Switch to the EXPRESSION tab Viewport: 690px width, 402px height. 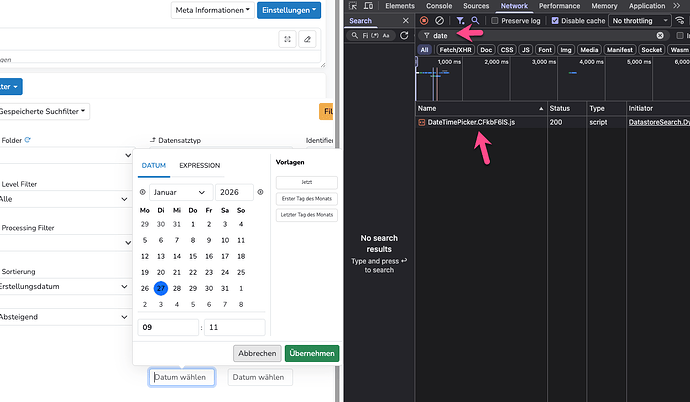199,165
